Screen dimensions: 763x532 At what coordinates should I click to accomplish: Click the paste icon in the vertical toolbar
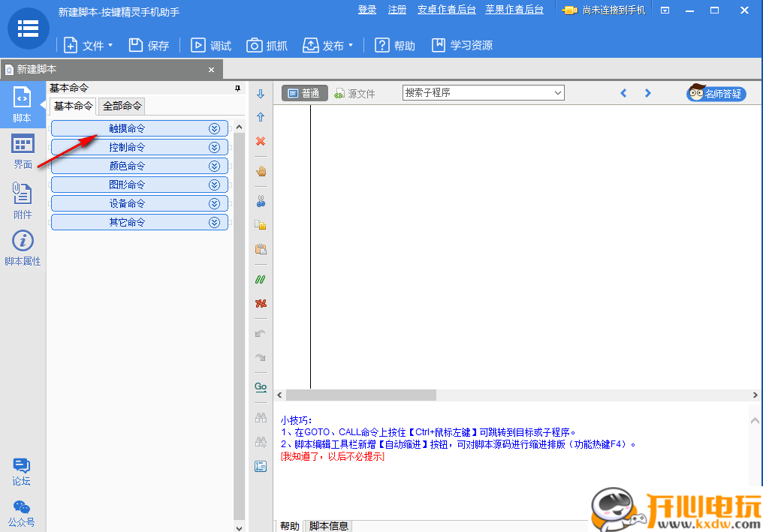pos(261,249)
